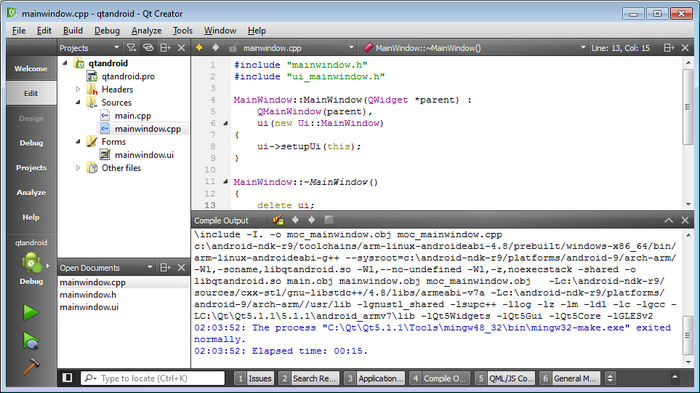Select qtandroid.pro in project tree
The width and height of the screenshot is (700, 393).
[128, 76]
